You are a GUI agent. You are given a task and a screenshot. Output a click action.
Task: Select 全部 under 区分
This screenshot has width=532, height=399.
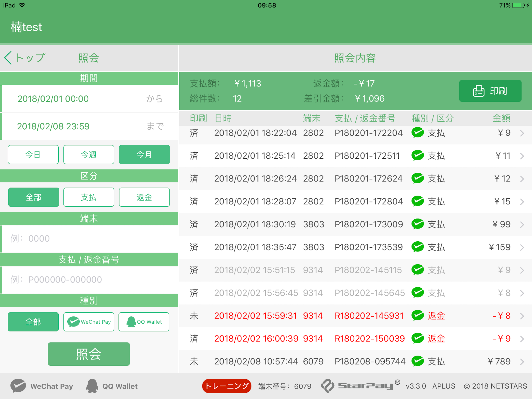pos(34,197)
